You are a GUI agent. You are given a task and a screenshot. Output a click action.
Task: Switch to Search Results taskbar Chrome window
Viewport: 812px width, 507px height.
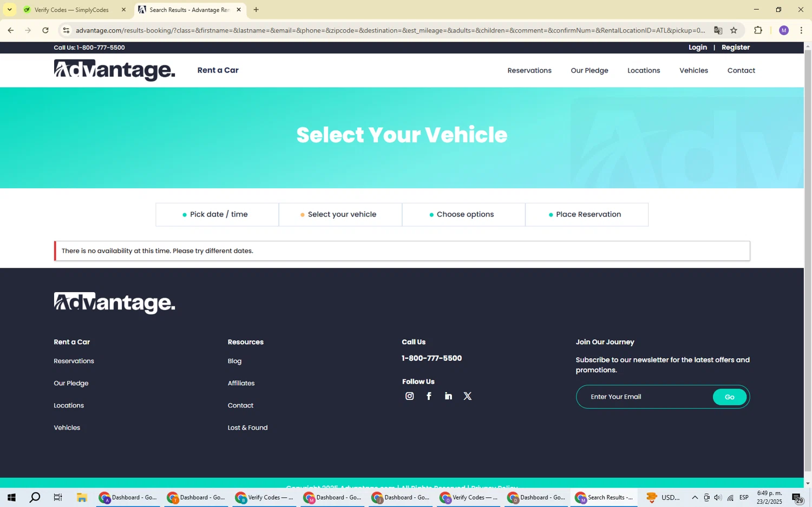click(x=604, y=497)
